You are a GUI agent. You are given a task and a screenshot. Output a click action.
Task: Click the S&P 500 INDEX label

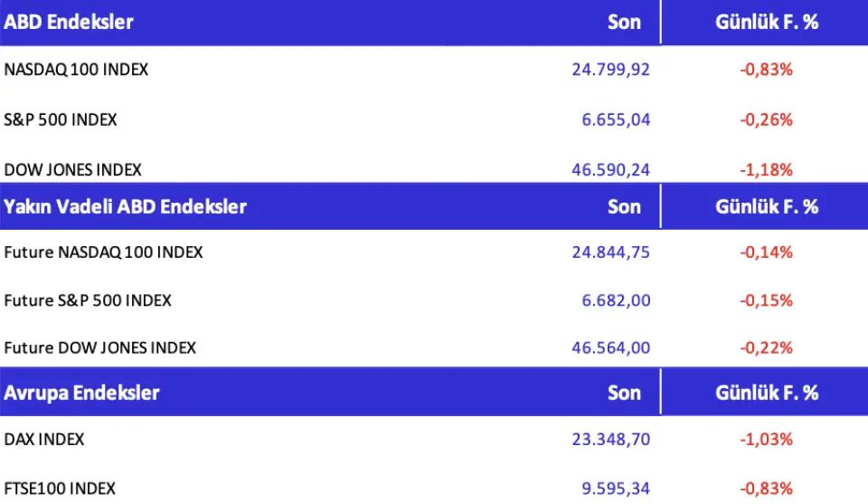61,119
